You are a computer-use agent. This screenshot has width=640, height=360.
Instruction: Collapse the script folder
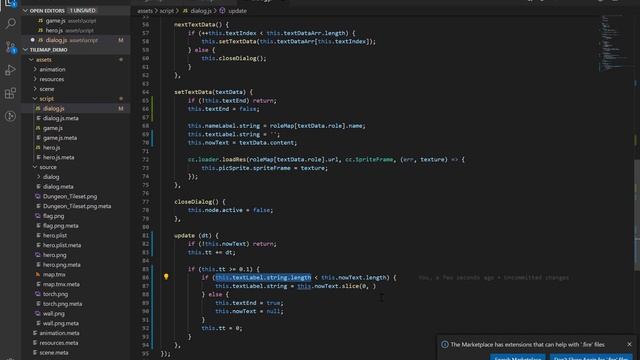click(x=35, y=99)
